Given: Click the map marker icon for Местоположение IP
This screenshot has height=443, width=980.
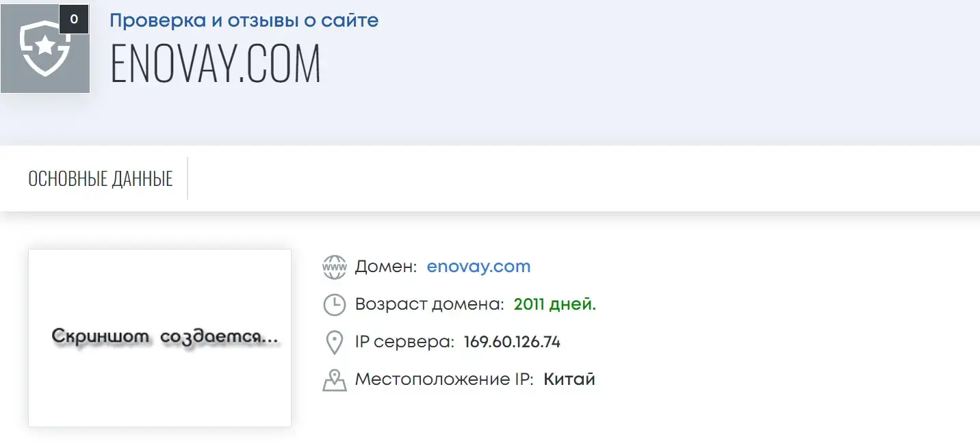Looking at the screenshot, I should [334, 380].
